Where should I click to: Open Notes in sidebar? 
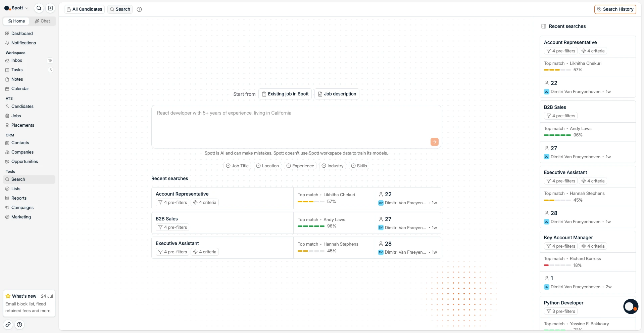point(29,79)
